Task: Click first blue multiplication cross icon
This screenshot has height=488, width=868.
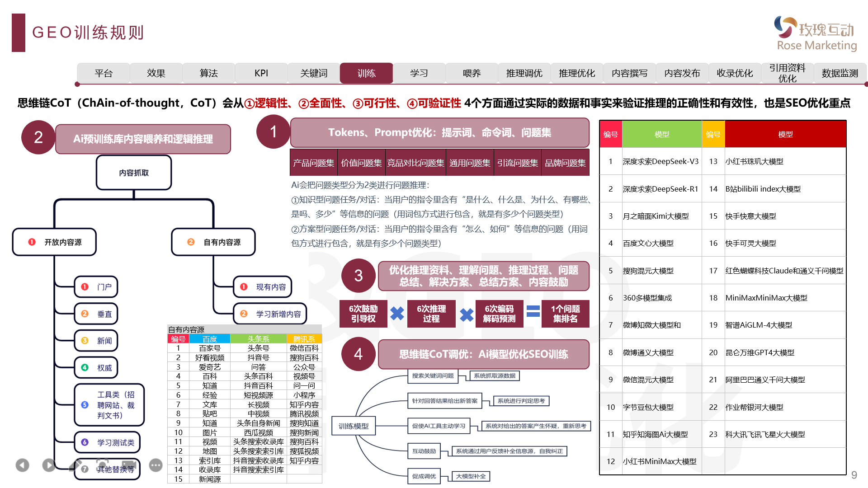Action: [x=397, y=313]
